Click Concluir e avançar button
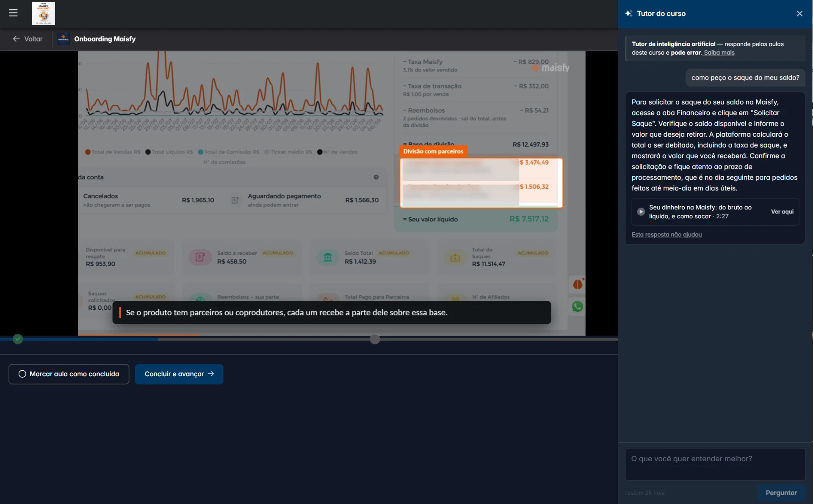Viewport: 813px width, 504px height. 179,374
